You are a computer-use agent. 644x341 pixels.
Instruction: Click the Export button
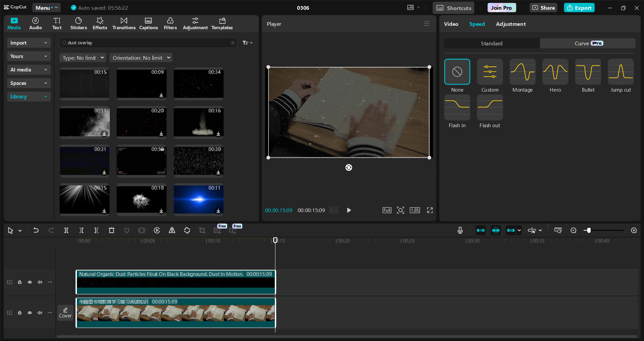tap(579, 7)
